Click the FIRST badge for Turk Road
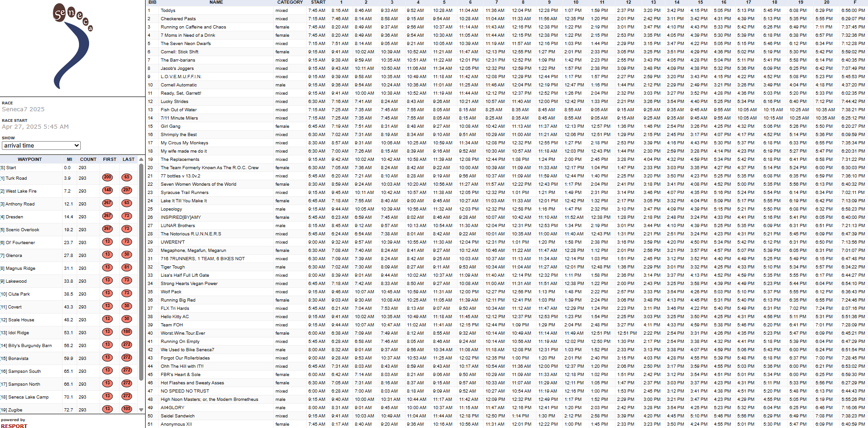 click(x=107, y=177)
